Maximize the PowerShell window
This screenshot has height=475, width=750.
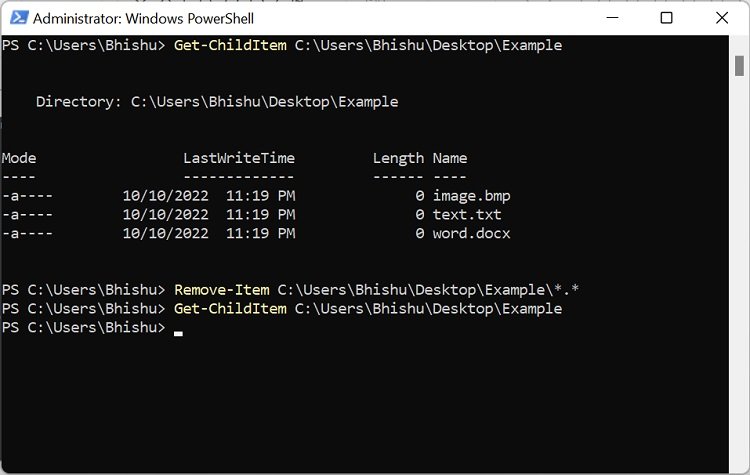pyautogui.click(x=666, y=18)
